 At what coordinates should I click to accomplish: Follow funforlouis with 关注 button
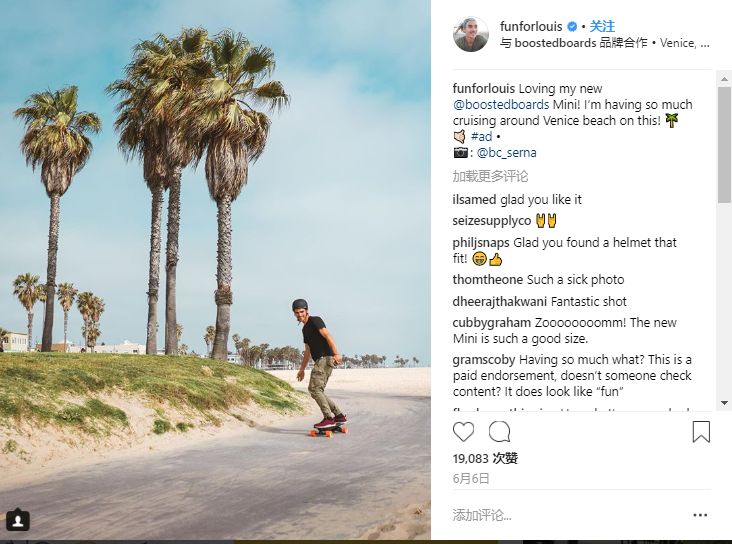(x=602, y=27)
